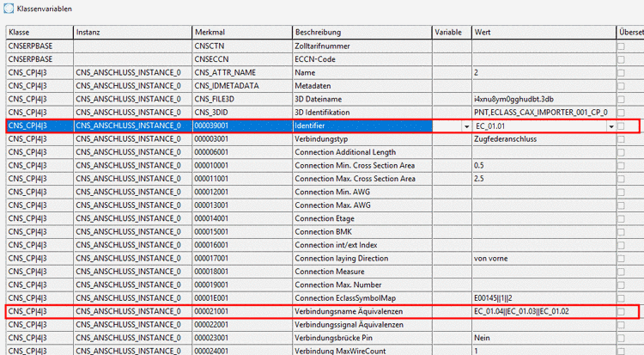The image size is (644, 355).
Task: Click the PNT,ECLASS_CAX_IMPORTER_001_CP_0 value
Action: pyautogui.click(x=544, y=113)
